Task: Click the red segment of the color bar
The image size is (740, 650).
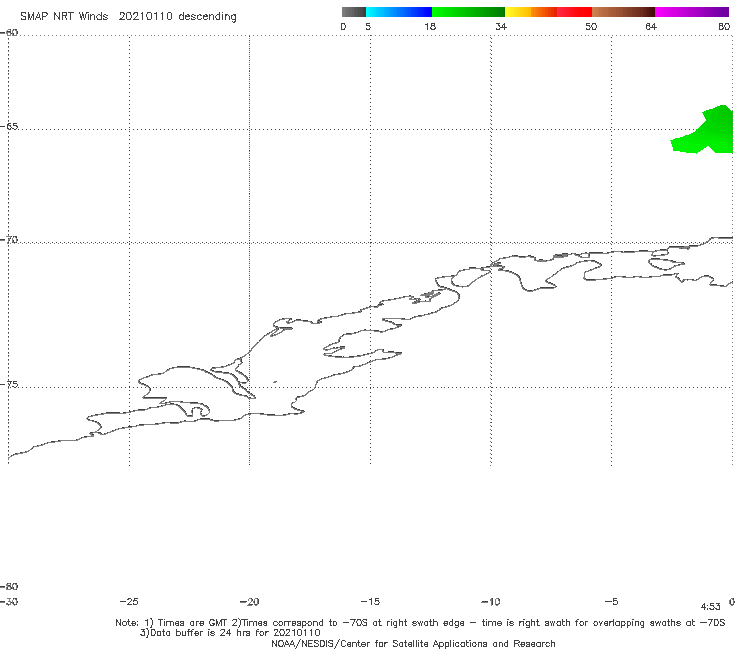Action: [x=574, y=12]
